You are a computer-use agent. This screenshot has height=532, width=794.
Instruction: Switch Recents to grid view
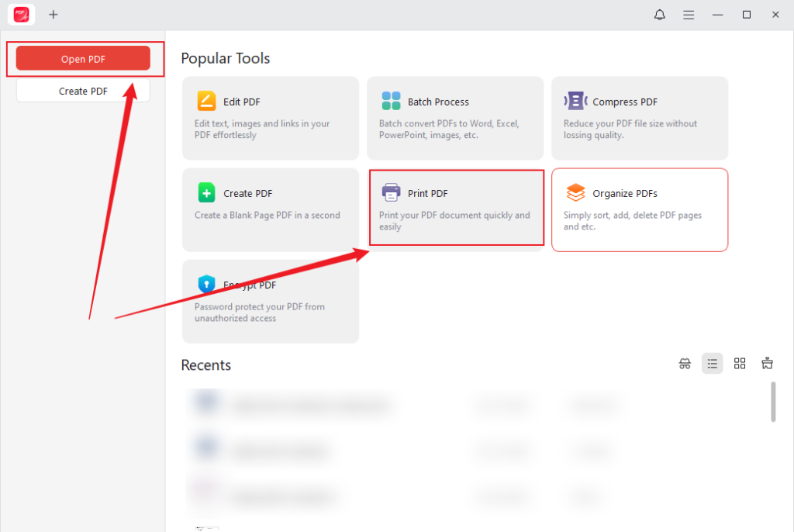point(740,364)
